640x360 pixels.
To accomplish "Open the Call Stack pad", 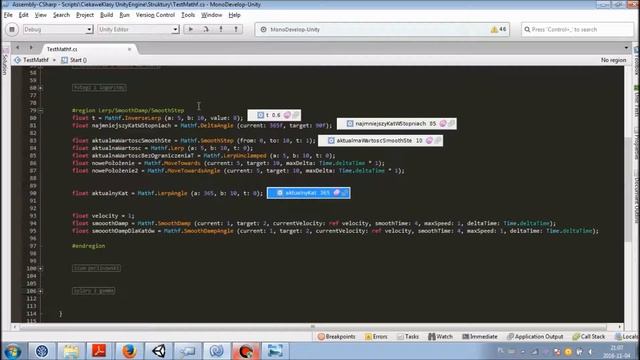I will pos(589,337).
